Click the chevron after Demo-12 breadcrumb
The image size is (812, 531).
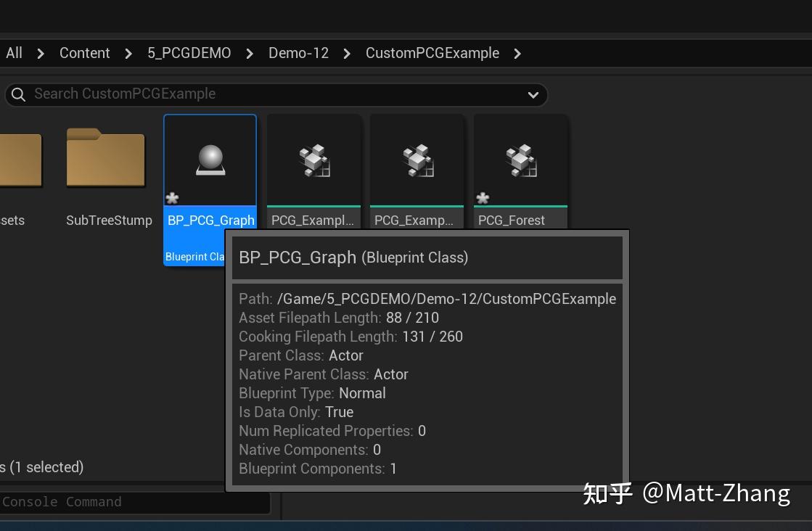point(346,53)
